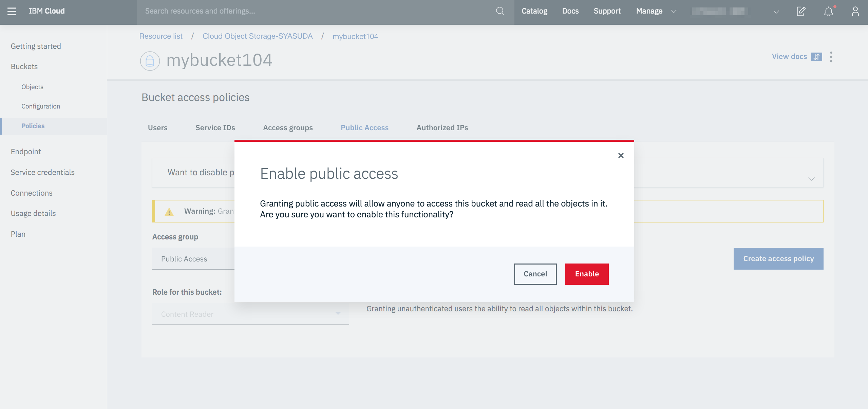Open Support in the top bar
The width and height of the screenshot is (868, 409).
click(607, 11)
